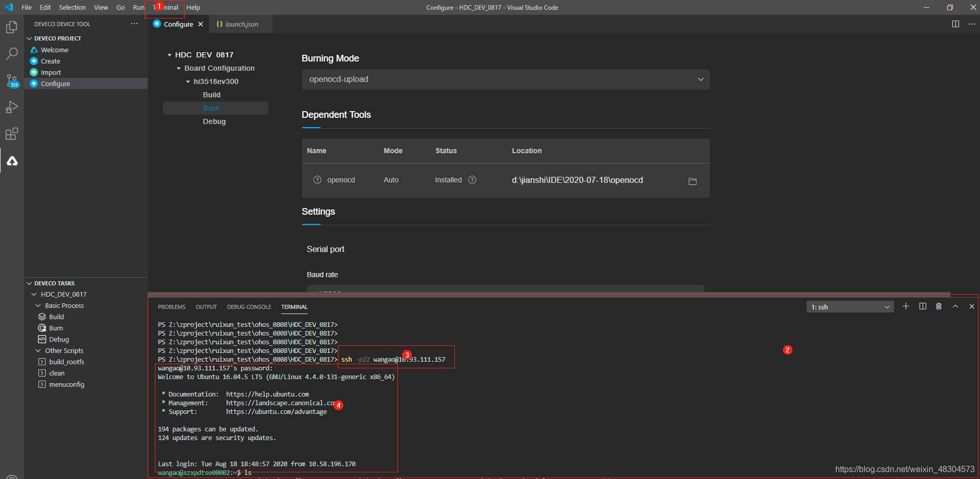Collapse the Board Configuration node
Image resolution: width=980 pixels, height=479 pixels.
178,68
